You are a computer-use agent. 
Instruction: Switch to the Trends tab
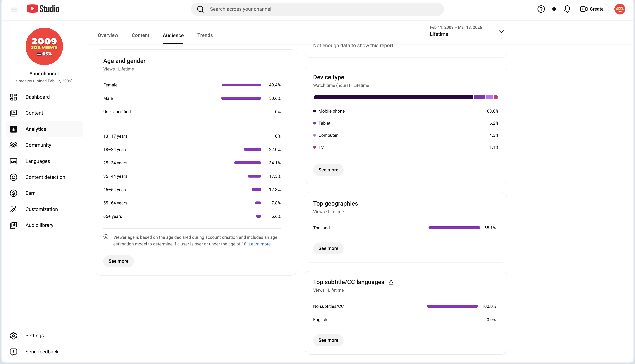tap(205, 35)
